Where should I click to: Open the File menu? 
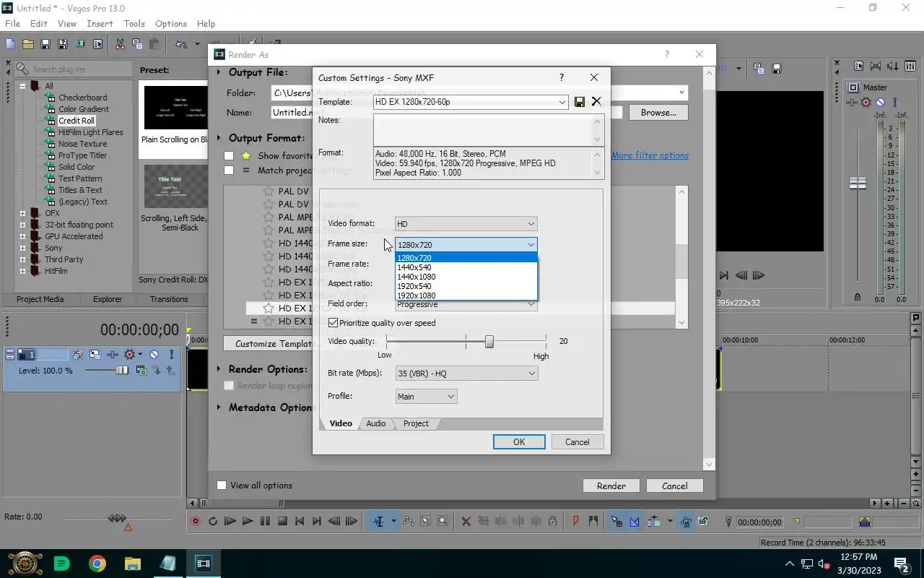tap(12, 24)
